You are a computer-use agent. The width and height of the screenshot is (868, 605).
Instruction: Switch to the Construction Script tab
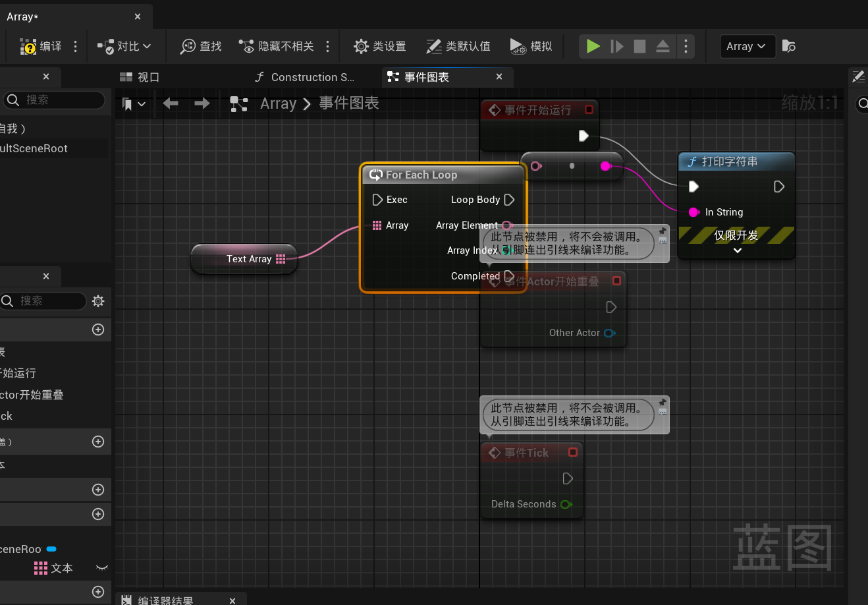click(x=305, y=77)
